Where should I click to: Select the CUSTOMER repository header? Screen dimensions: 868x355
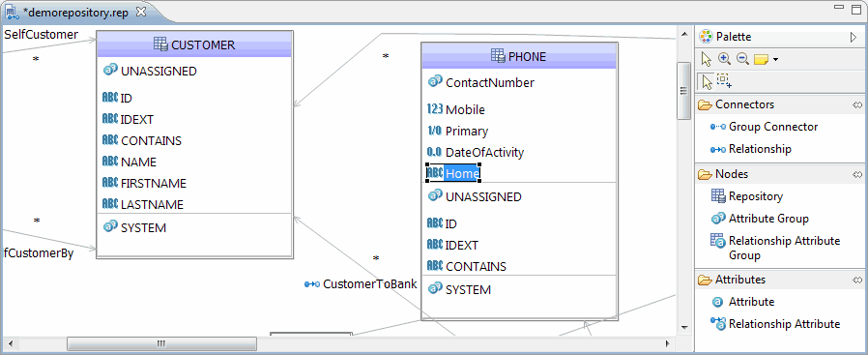click(195, 44)
